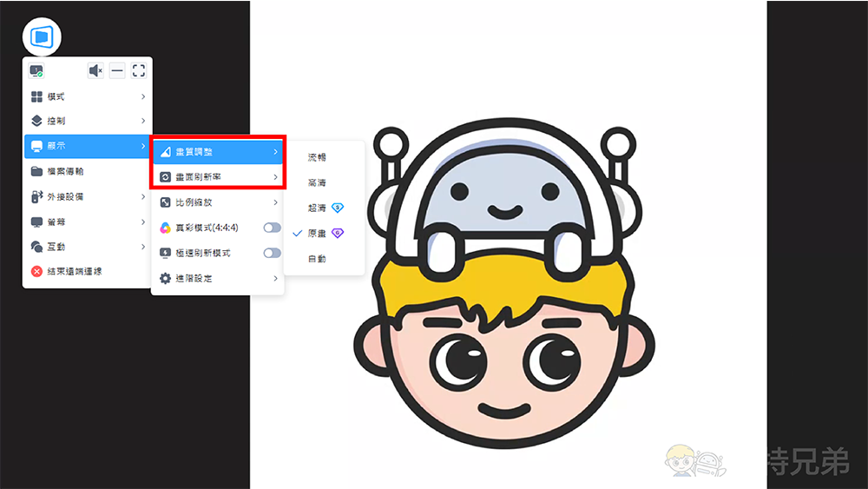The height and width of the screenshot is (489, 868).
Task: Open the 控制 menu entry
Action: (87, 122)
